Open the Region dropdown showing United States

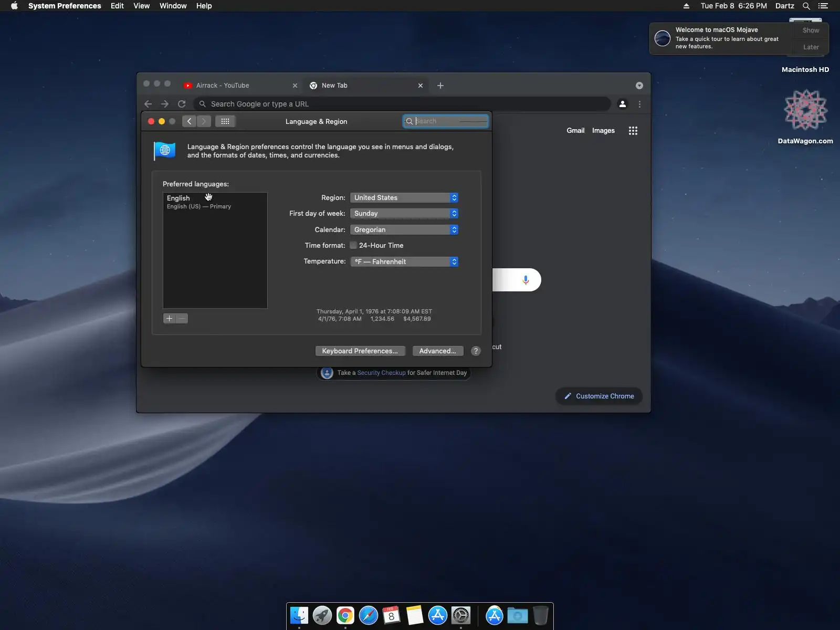(404, 198)
